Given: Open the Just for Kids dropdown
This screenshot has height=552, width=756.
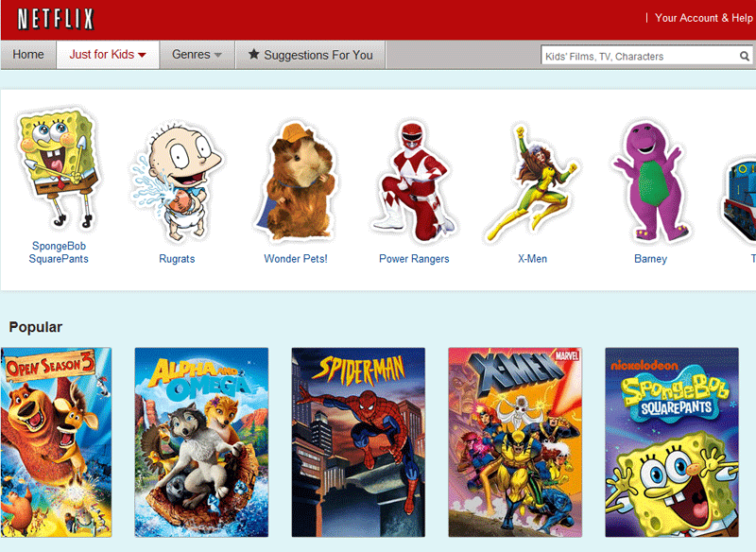Looking at the screenshot, I should (x=108, y=55).
